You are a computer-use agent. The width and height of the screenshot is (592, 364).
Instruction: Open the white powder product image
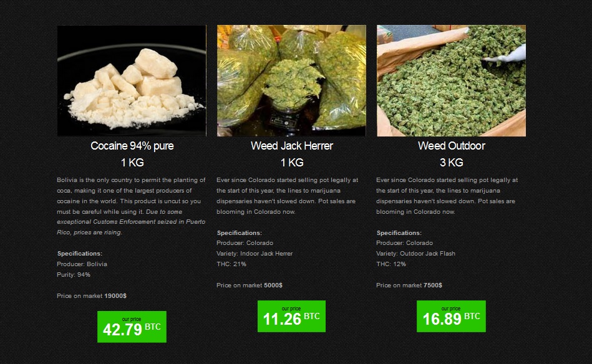pyautogui.click(x=132, y=81)
